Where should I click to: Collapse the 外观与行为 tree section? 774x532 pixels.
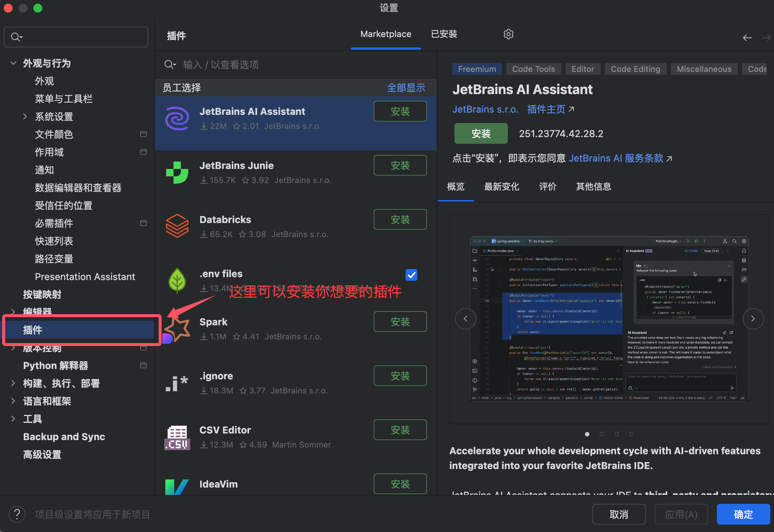pos(13,63)
